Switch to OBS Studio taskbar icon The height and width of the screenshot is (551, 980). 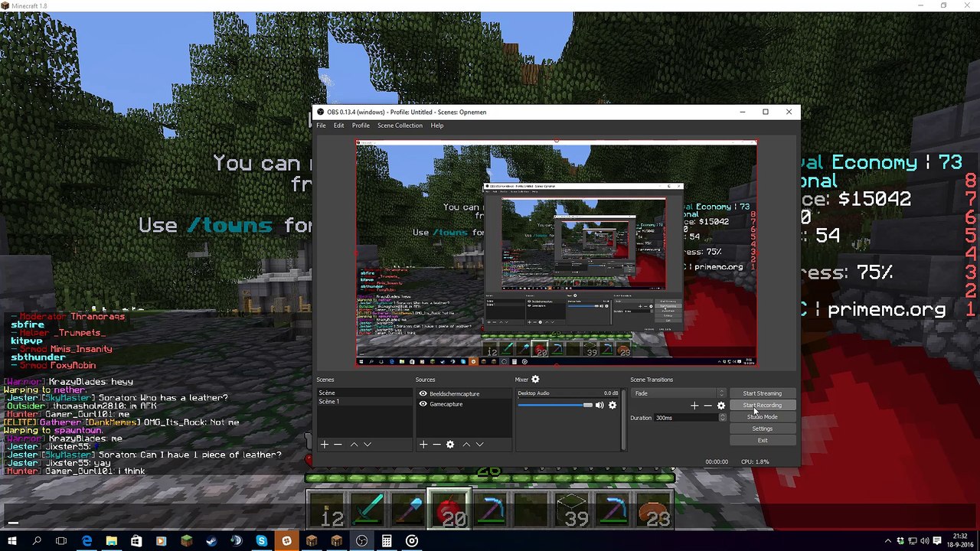[361, 542]
